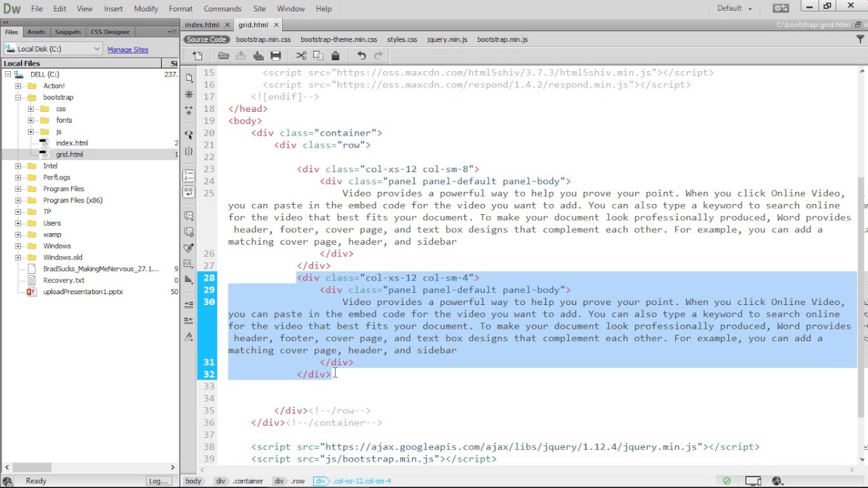
Task: Click the Log... button
Action: point(158,481)
